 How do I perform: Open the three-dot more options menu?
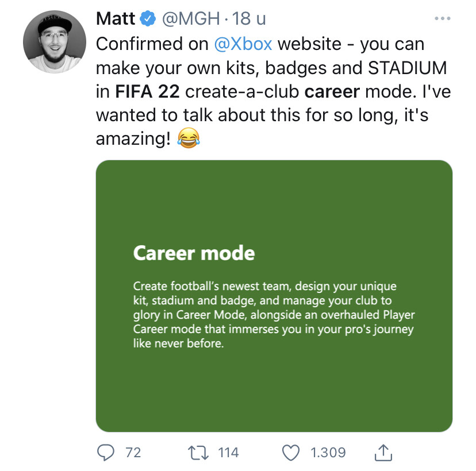443,19
